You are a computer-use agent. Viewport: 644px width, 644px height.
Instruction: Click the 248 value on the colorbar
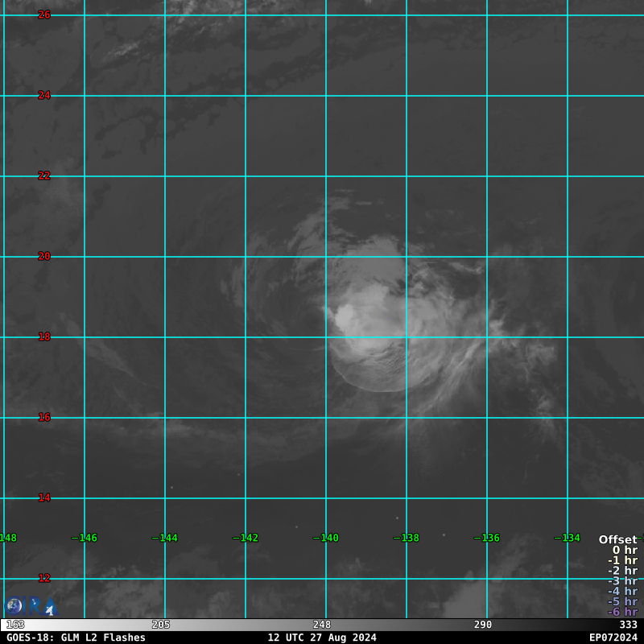coord(322,625)
